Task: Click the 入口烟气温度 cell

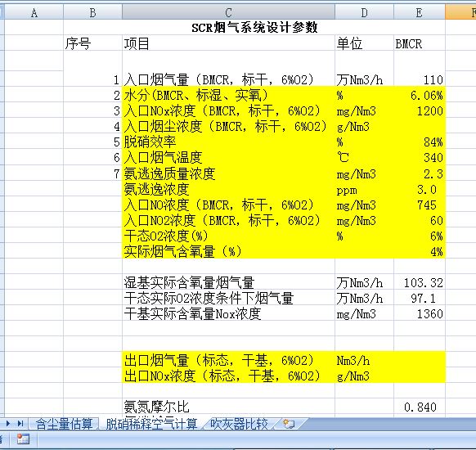Action: (228, 157)
